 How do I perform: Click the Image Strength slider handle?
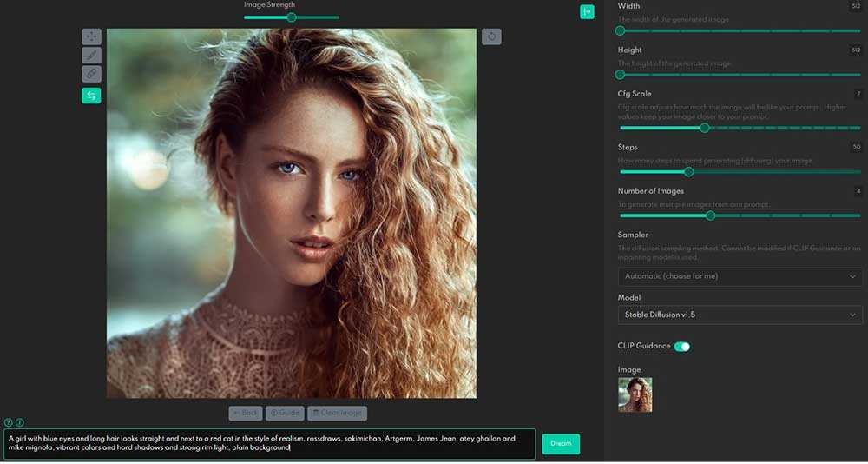click(x=292, y=17)
